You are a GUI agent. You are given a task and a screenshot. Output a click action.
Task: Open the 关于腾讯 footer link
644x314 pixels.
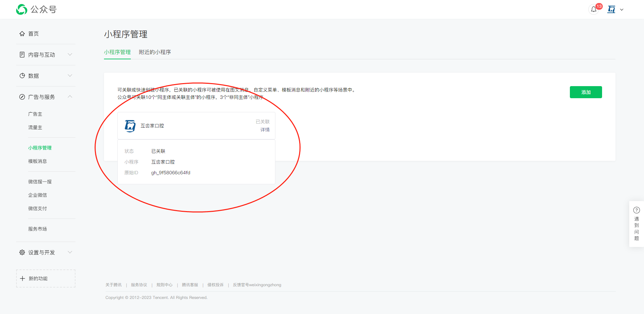[x=114, y=285]
